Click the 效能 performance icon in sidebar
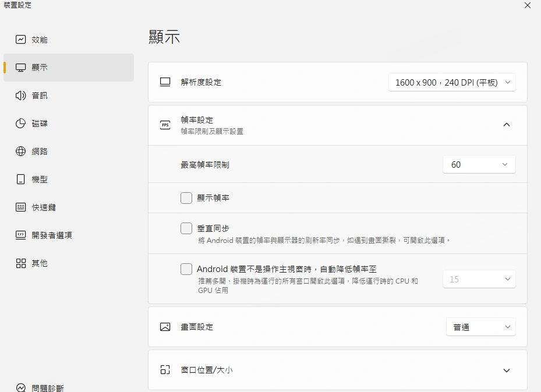 coord(21,40)
